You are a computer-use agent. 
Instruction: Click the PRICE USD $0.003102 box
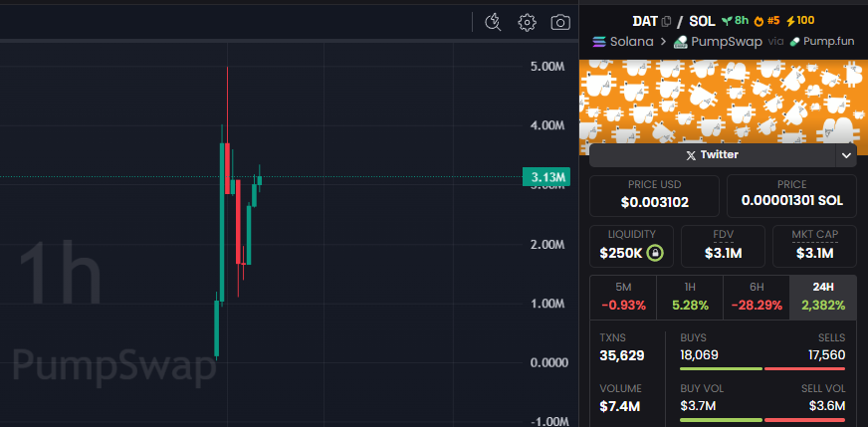[654, 196]
